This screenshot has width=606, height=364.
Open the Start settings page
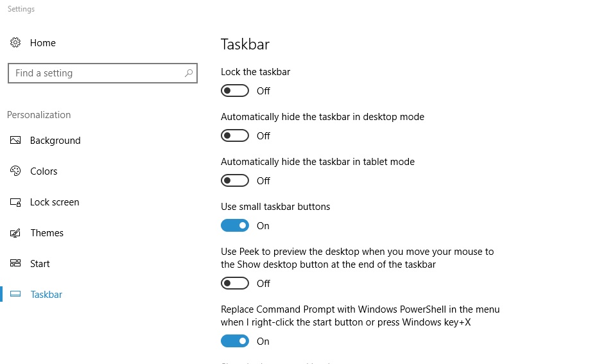pyautogui.click(x=40, y=264)
